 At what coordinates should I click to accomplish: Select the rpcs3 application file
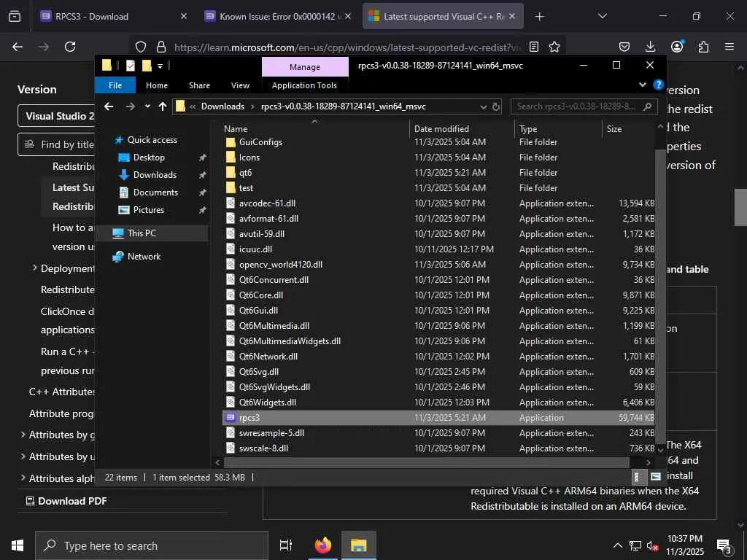pos(438,418)
